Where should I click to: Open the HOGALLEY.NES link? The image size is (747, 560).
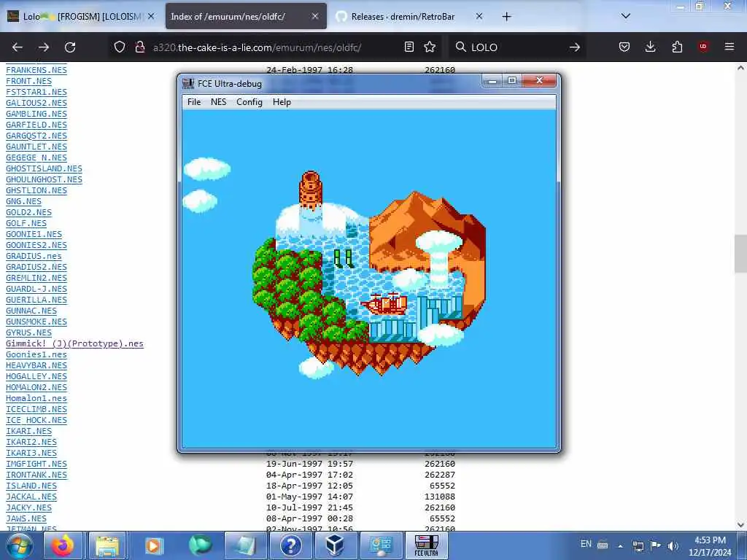pos(36,376)
